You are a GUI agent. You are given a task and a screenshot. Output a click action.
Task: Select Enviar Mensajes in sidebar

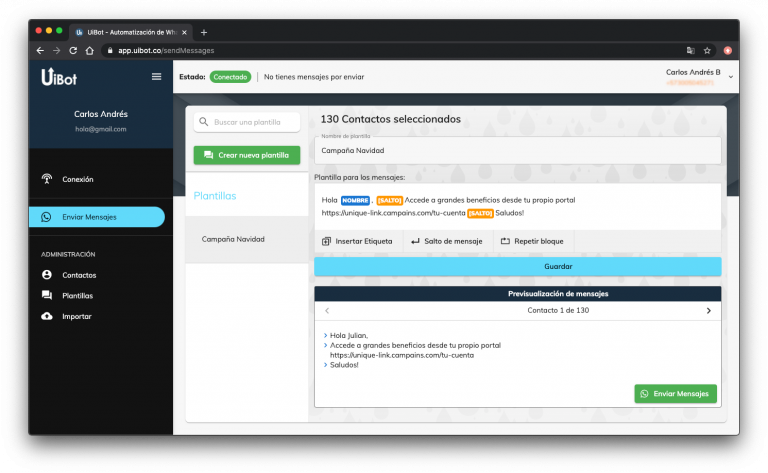point(89,217)
